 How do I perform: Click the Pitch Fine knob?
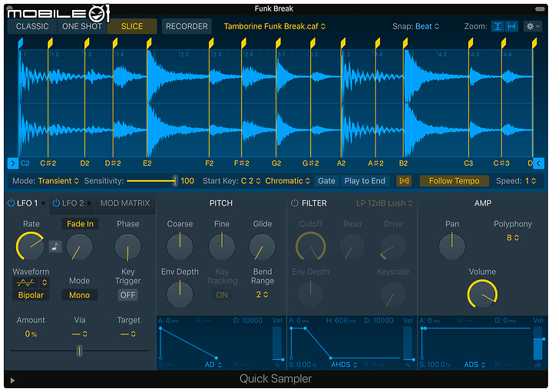(x=222, y=247)
